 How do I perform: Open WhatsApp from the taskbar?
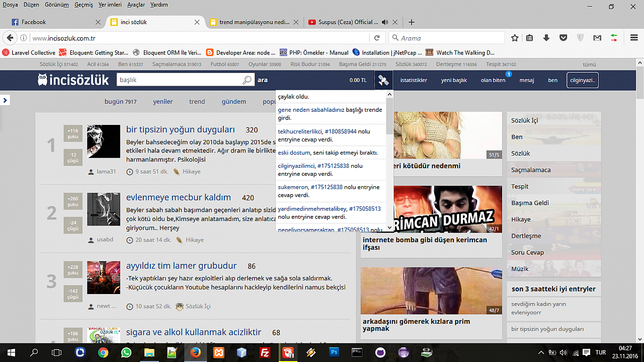pos(126,352)
